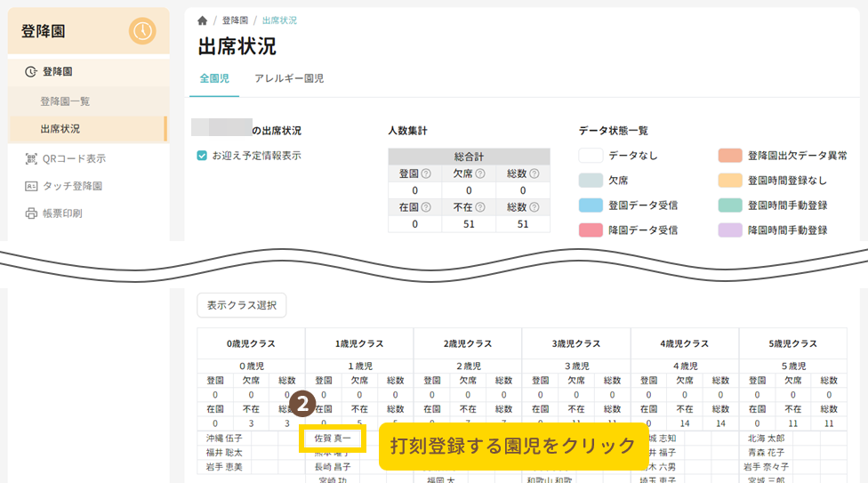868x483 pixels.
Task: Click the printer icon for 帳票印刷
Action: coord(31,213)
